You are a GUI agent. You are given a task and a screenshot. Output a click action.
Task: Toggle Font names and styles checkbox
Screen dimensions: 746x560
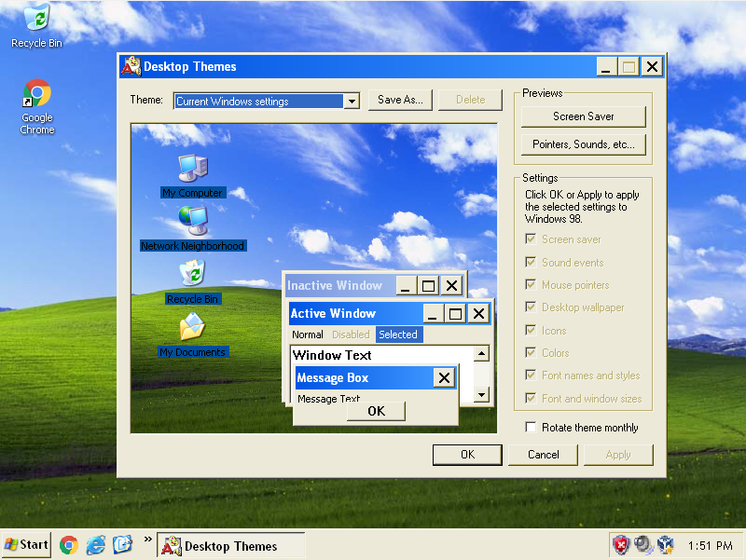click(531, 375)
